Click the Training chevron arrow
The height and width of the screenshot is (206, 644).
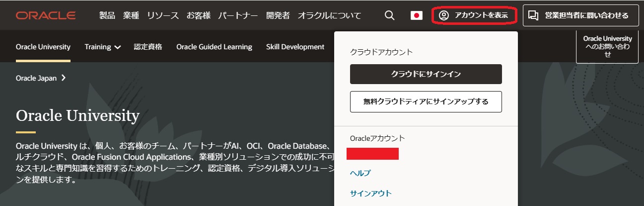point(118,47)
